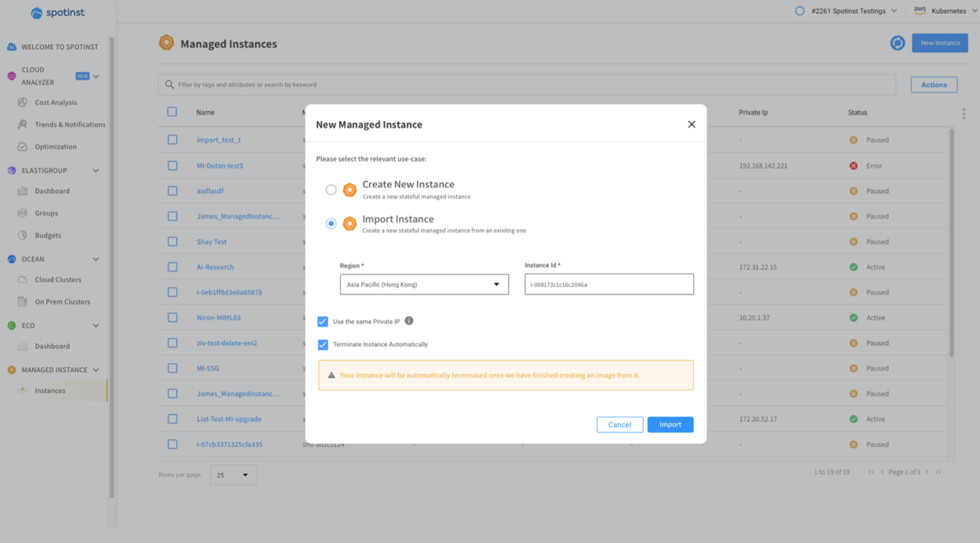Open Instances under Managed Instance menu

pos(50,391)
